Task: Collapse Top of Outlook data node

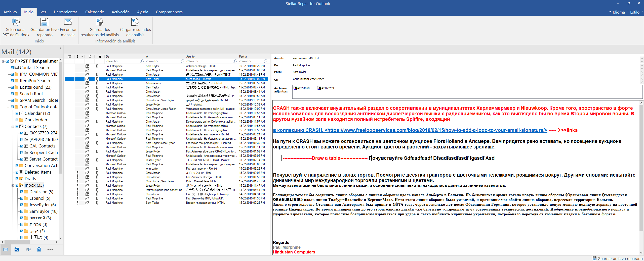Action: [x=8, y=107]
